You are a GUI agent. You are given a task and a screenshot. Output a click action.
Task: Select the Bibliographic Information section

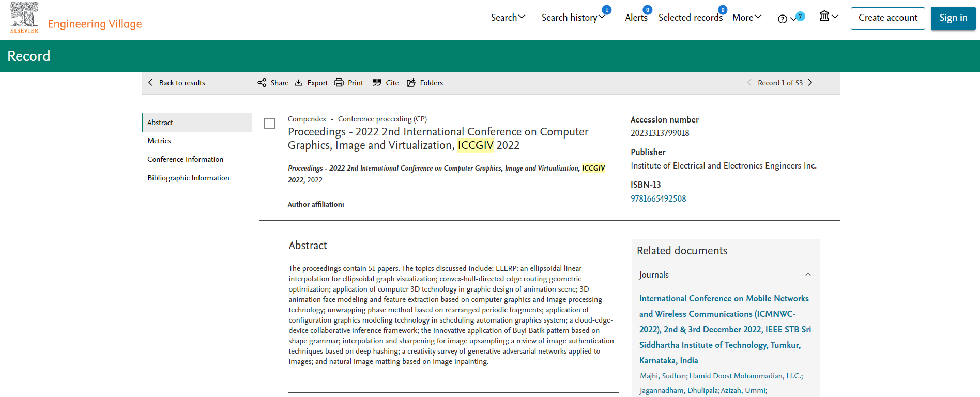tap(188, 178)
